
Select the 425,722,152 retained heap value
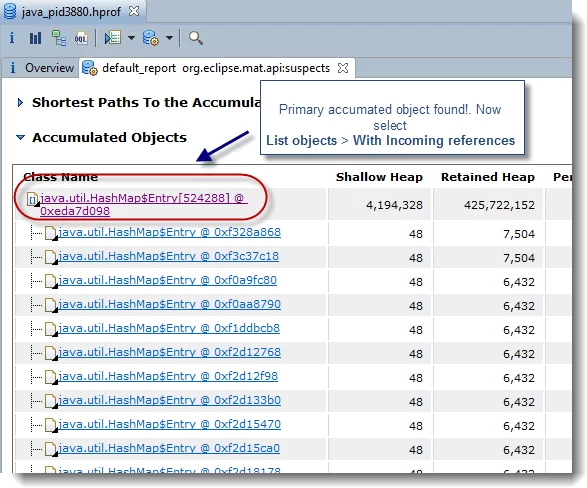click(x=499, y=205)
